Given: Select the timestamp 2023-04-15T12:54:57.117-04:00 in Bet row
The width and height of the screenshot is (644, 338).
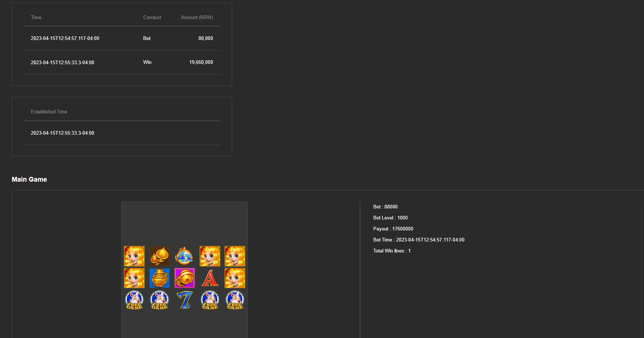Looking at the screenshot, I should pyautogui.click(x=65, y=38).
